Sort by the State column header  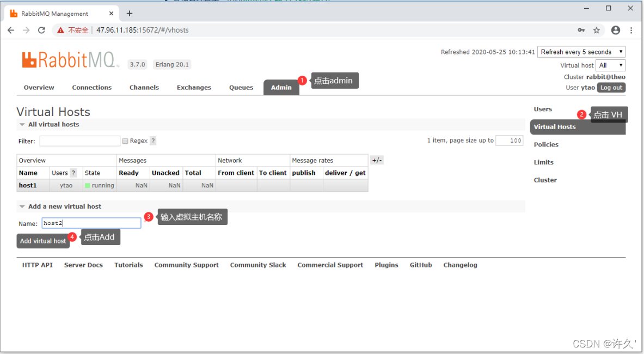tap(93, 173)
